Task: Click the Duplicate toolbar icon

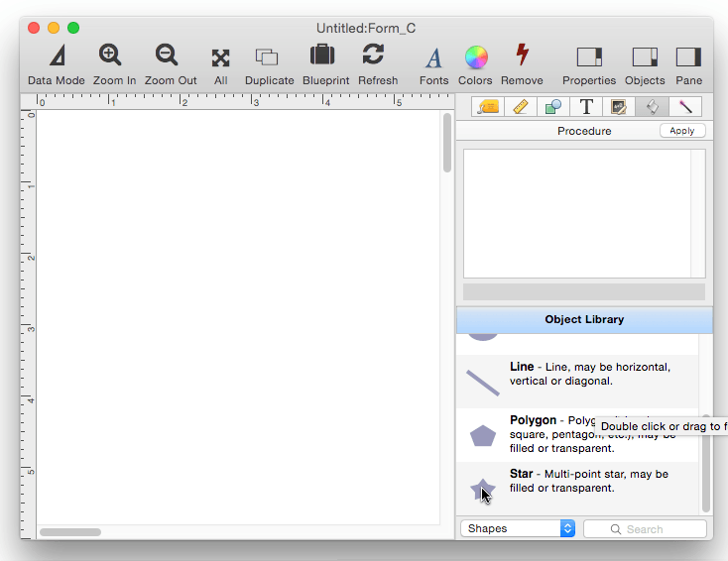Action: (267, 57)
